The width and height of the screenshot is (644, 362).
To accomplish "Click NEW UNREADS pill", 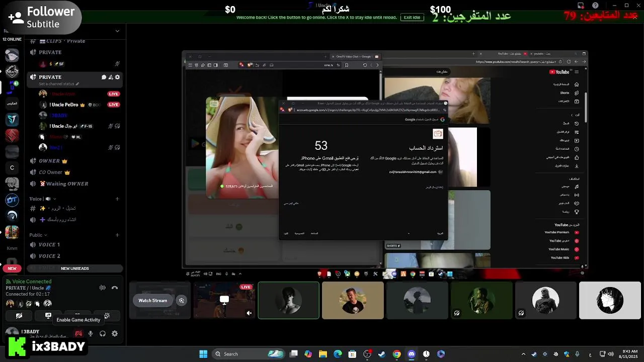I will coord(75,268).
